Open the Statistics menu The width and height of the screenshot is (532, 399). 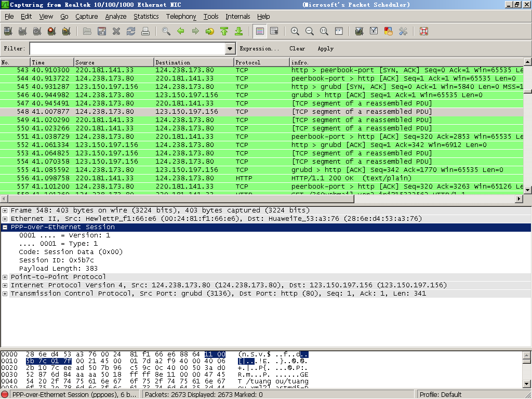tap(146, 16)
